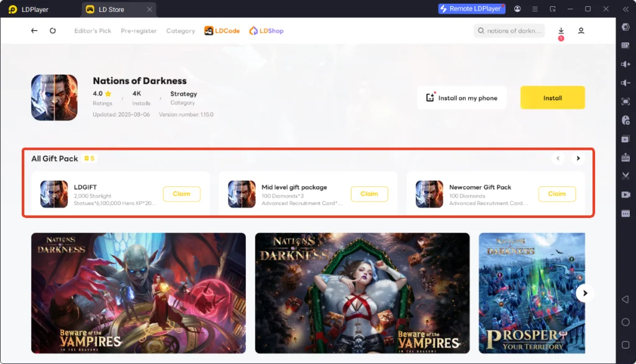Open the LDPlayer account avatar in title bar

(x=517, y=9)
